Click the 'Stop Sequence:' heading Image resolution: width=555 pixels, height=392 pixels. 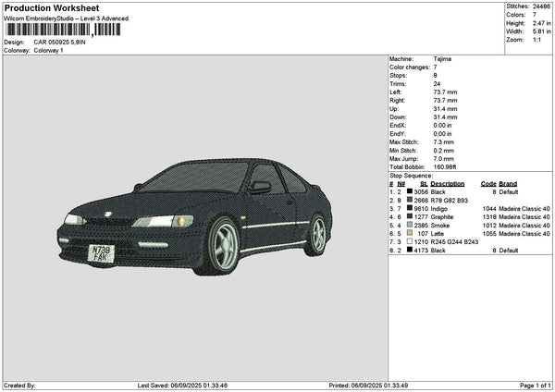click(x=411, y=176)
